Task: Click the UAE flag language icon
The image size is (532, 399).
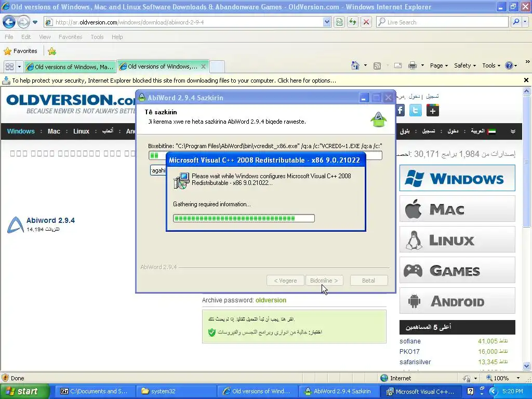Action: (x=491, y=131)
